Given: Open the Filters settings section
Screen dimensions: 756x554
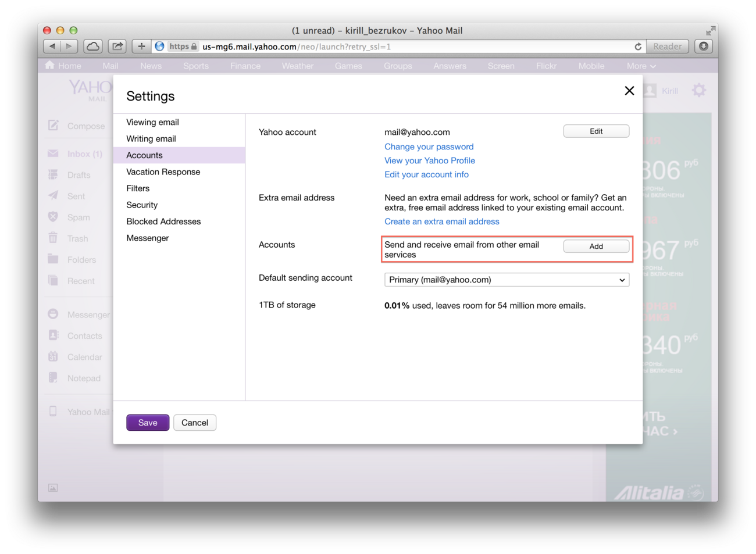Looking at the screenshot, I should [x=138, y=188].
